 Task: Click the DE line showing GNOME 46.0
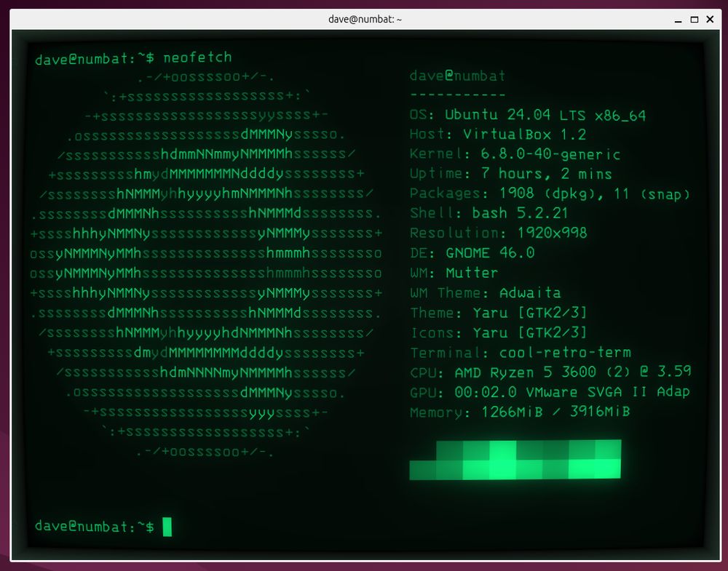[472, 252]
